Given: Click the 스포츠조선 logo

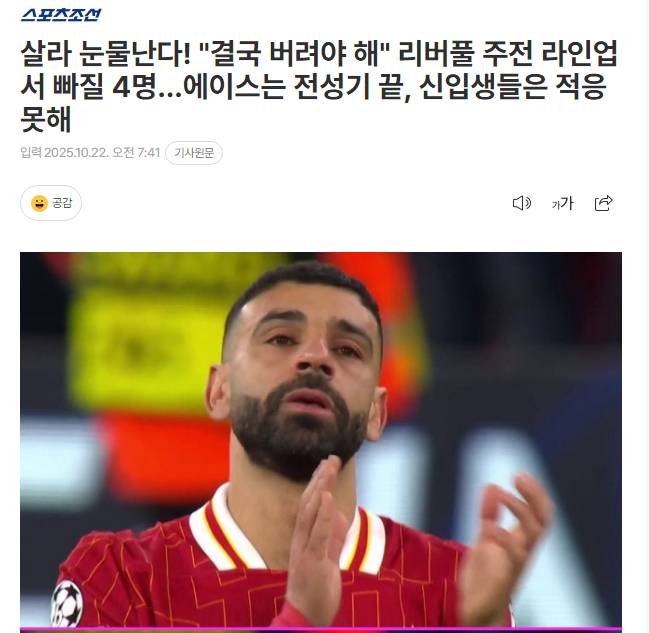Looking at the screenshot, I should [61, 15].
